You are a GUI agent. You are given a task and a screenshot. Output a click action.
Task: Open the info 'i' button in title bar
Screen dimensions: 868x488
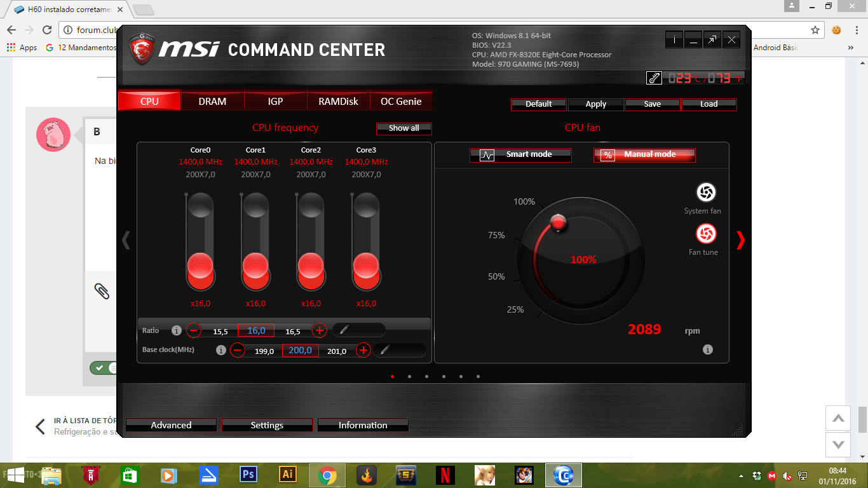pyautogui.click(x=674, y=39)
